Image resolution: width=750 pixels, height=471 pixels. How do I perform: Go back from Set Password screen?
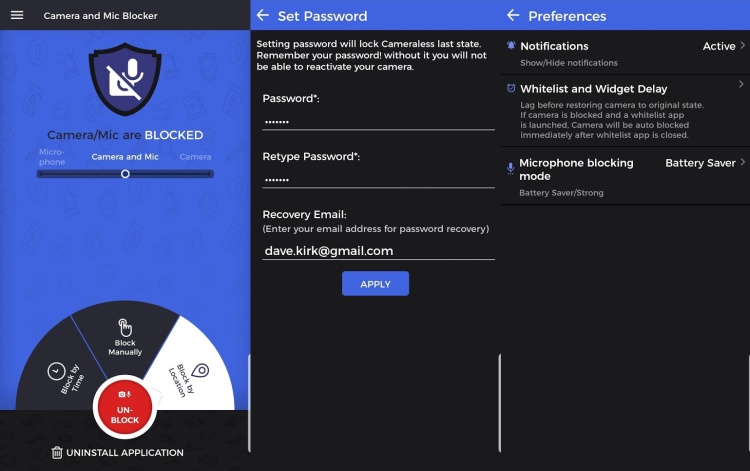263,15
